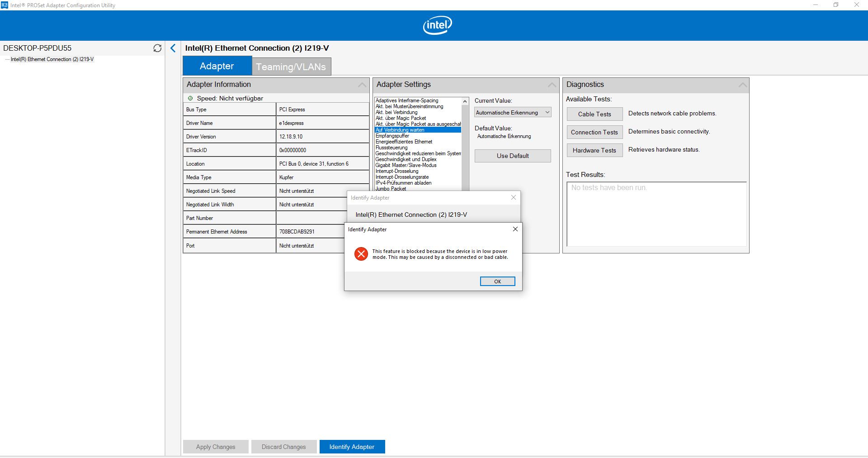868x458 pixels.
Task: Click the Discard Changes button
Action: [x=284, y=447]
